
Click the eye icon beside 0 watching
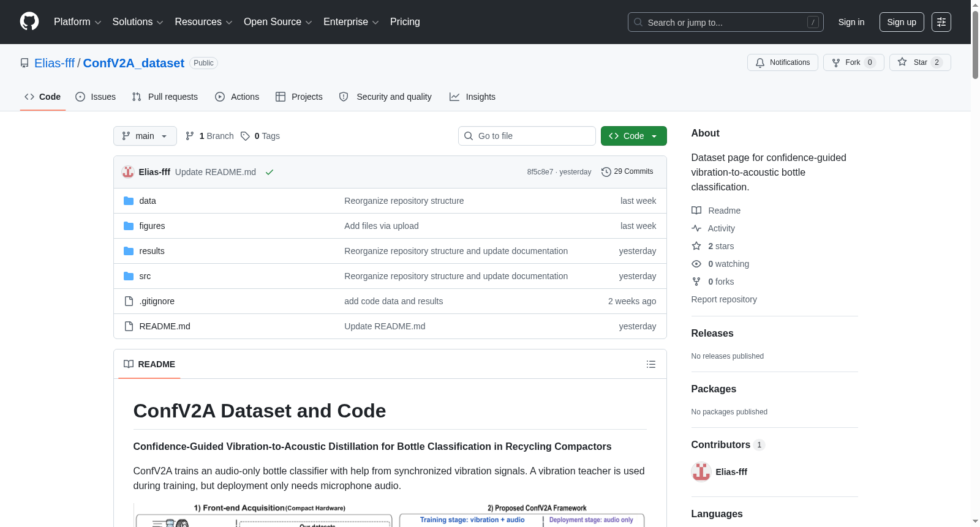coord(696,264)
